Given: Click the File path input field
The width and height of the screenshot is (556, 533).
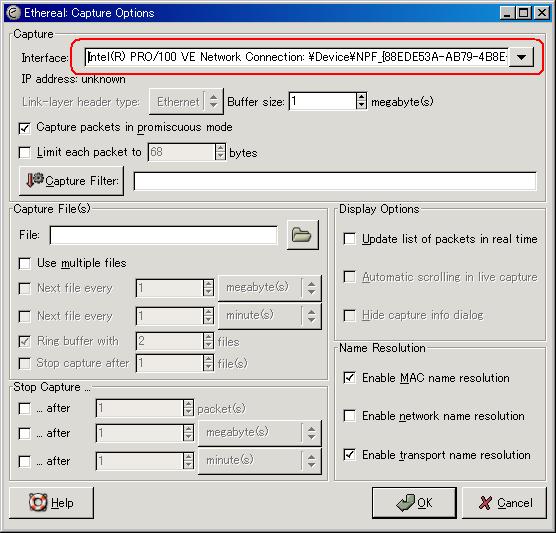Looking at the screenshot, I should click(x=163, y=235).
